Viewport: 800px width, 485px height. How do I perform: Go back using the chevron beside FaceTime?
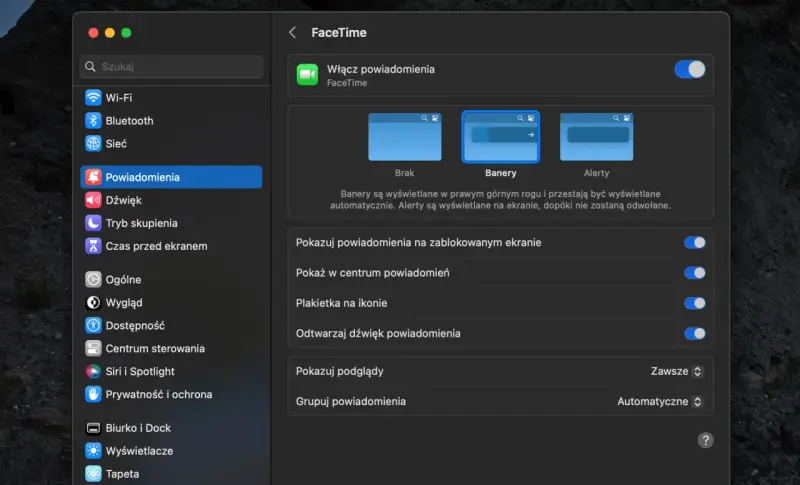coord(292,33)
